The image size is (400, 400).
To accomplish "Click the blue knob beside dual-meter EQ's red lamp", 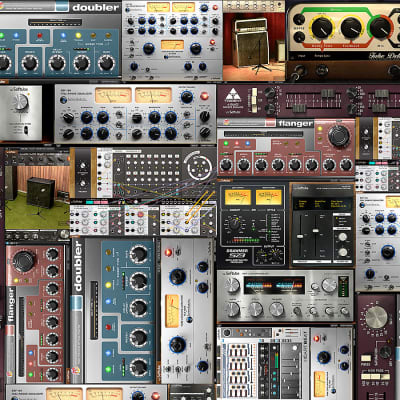I will pos(187,97).
